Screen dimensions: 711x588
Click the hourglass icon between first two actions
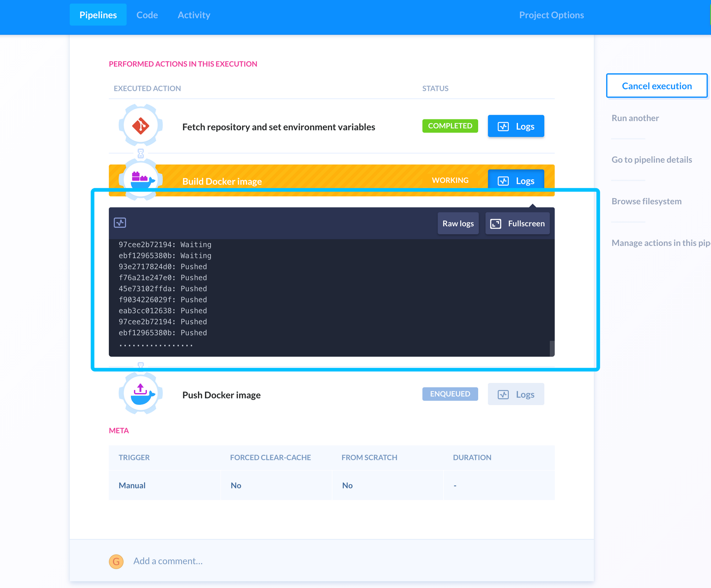click(141, 153)
